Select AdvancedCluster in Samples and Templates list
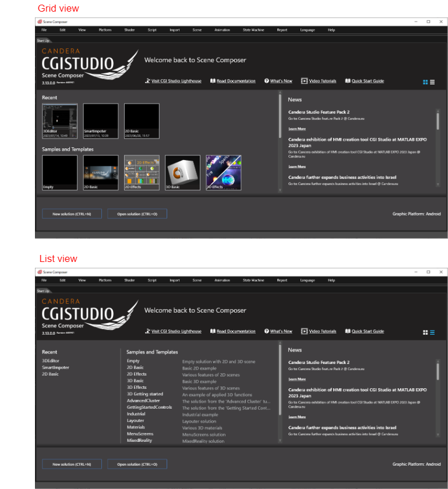 143,401
